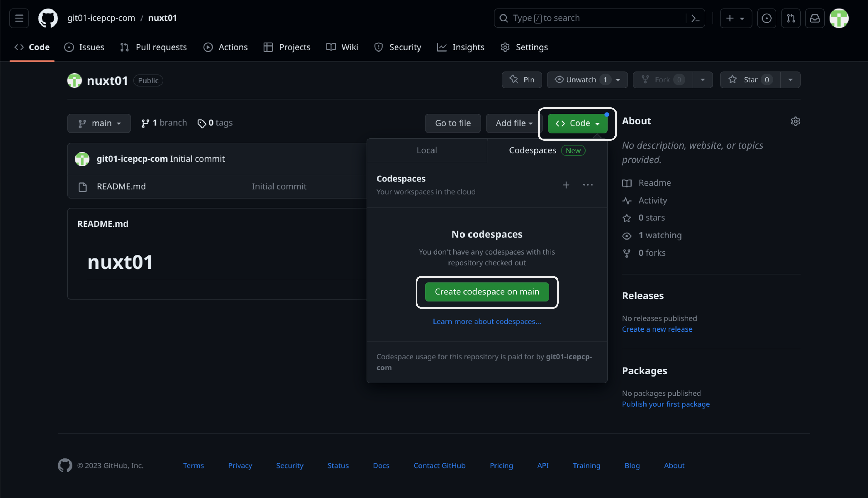Open the Projects tab
Viewport: 868px width, 498px height.
click(287, 47)
